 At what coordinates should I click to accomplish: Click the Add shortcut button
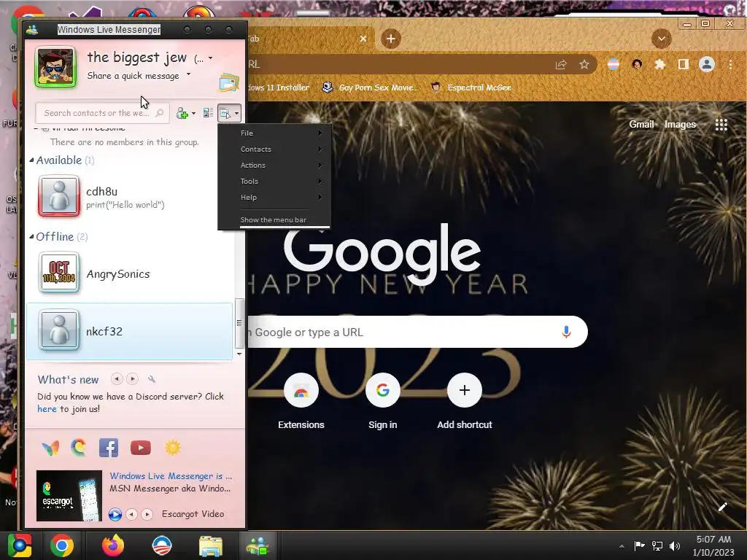465,402
